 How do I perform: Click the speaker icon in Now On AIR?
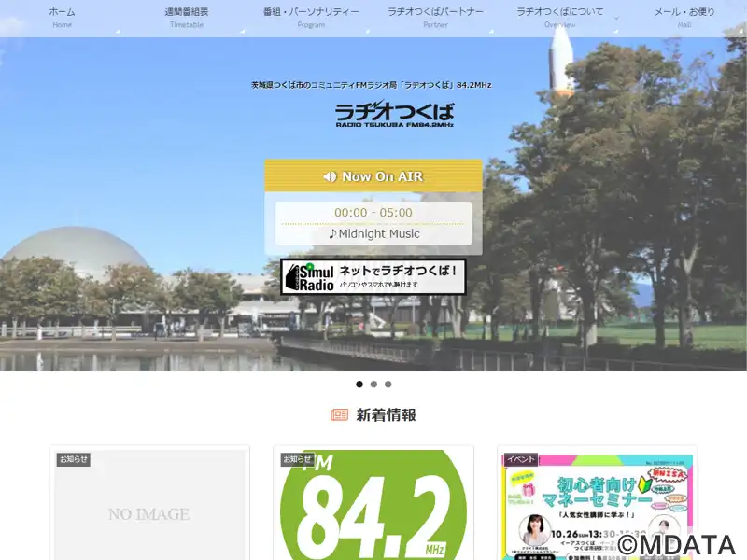click(x=330, y=176)
